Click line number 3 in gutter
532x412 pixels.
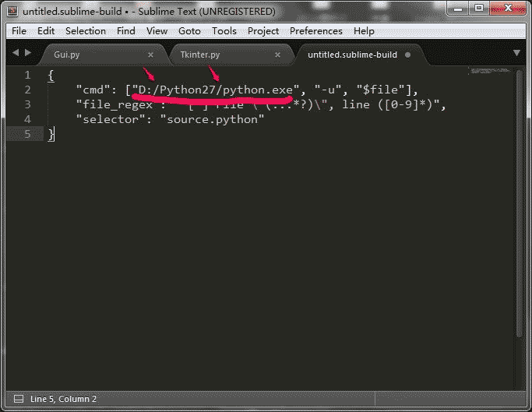[27, 104]
